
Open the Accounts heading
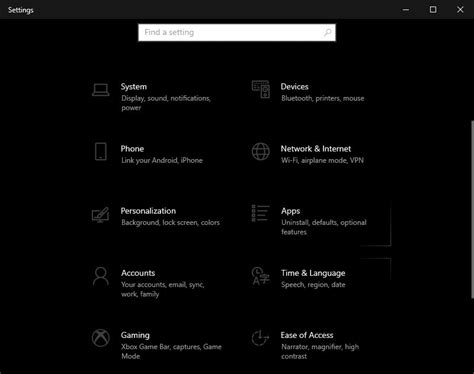coord(138,273)
